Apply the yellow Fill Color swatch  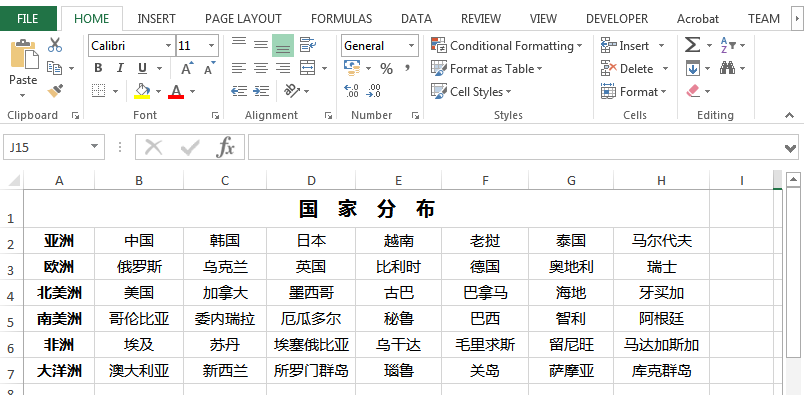(142, 91)
